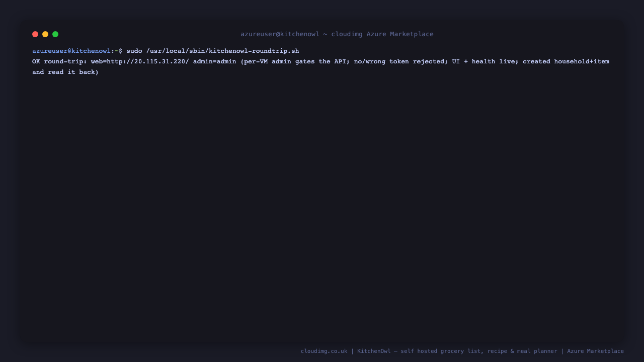Image resolution: width=644 pixels, height=362 pixels.
Task: Click the http://20.115.31.220/ URL in output
Action: (x=148, y=61)
